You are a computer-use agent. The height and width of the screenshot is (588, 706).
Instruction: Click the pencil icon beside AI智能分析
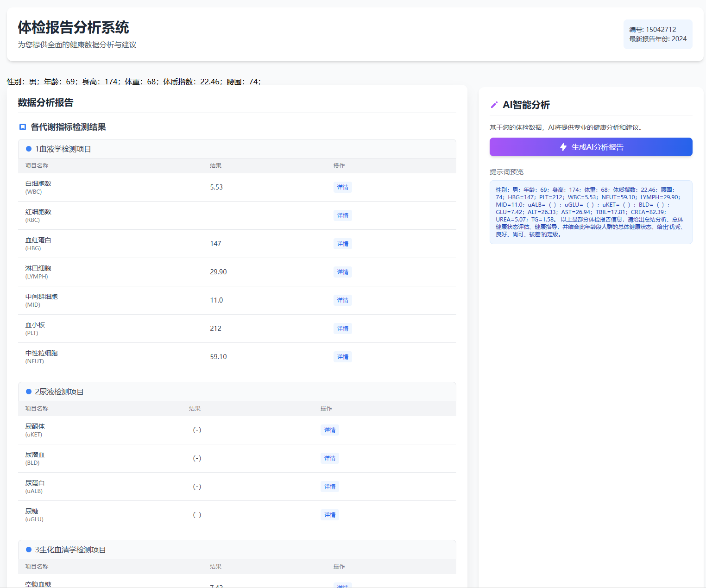[494, 105]
